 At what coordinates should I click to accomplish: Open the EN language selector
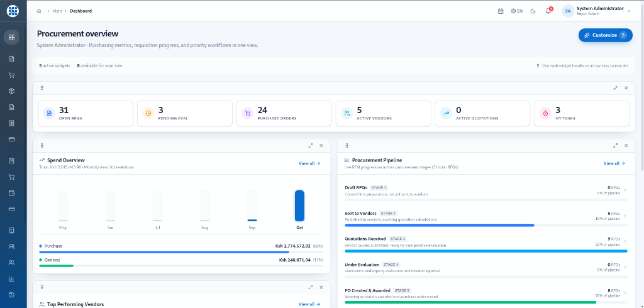pos(517,11)
